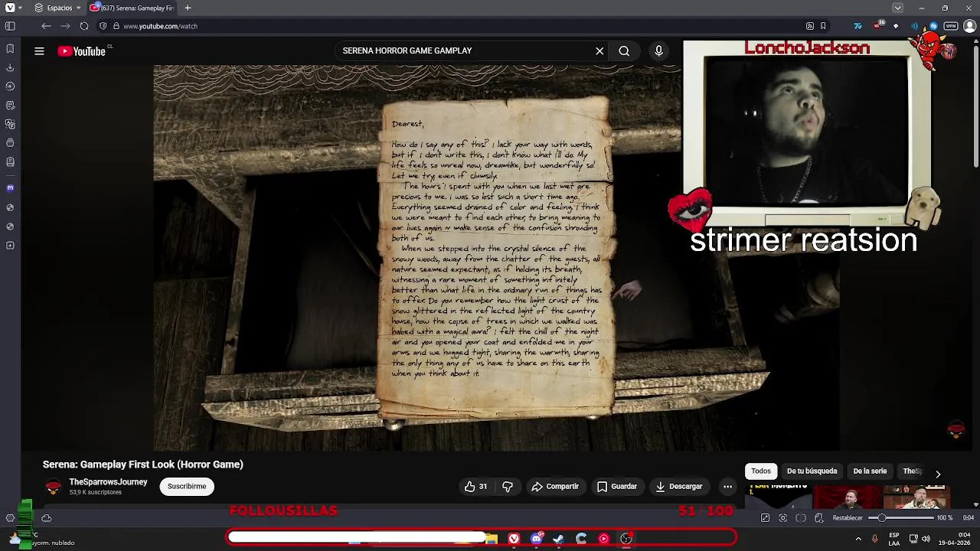This screenshot has width=980, height=551.
Task: Reset zoom with Restablecer
Action: [x=848, y=518]
